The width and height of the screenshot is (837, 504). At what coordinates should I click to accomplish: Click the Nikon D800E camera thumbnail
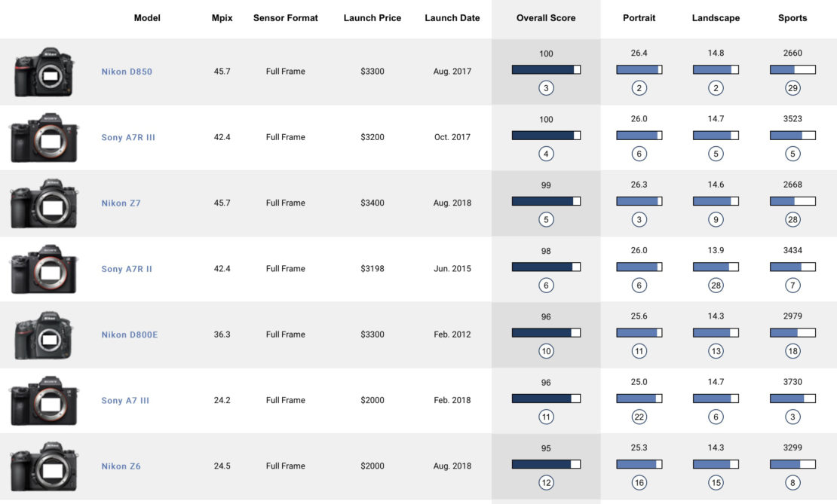click(x=44, y=335)
